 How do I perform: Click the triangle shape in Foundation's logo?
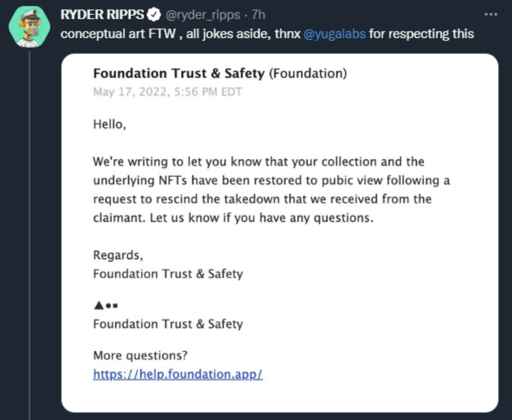pyautogui.click(x=98, y=305)
